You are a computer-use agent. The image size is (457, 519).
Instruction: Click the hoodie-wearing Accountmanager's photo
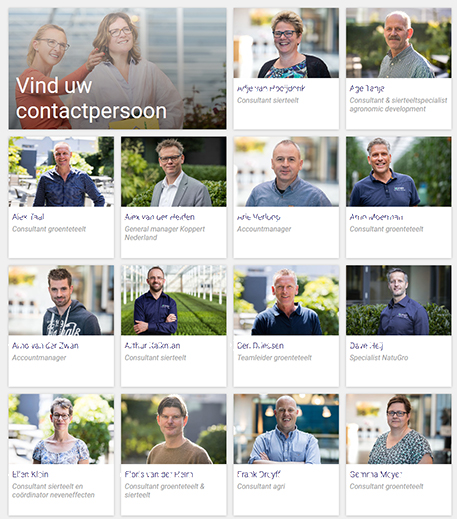61,300
